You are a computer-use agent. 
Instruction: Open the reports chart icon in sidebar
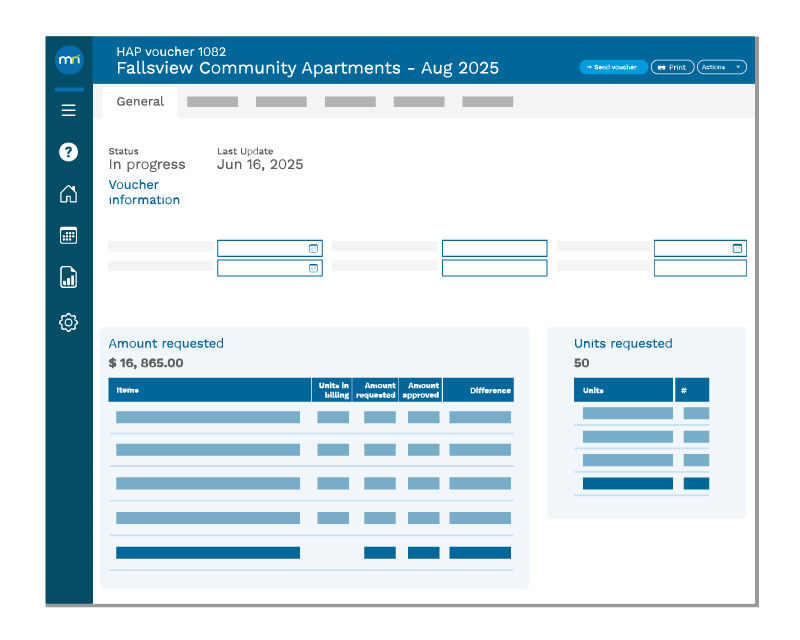(69, 277)
